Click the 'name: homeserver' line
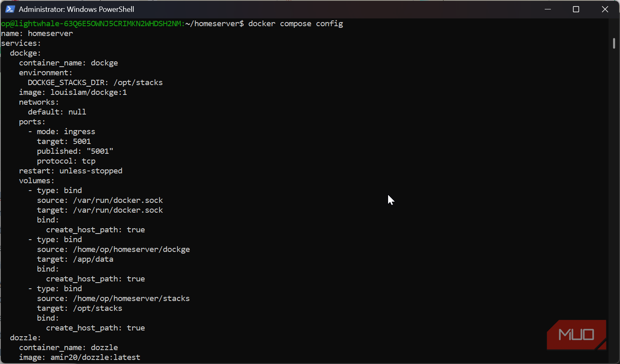Image resolution: width=620 pixels, height=364 pixels. tap(37, 34)
